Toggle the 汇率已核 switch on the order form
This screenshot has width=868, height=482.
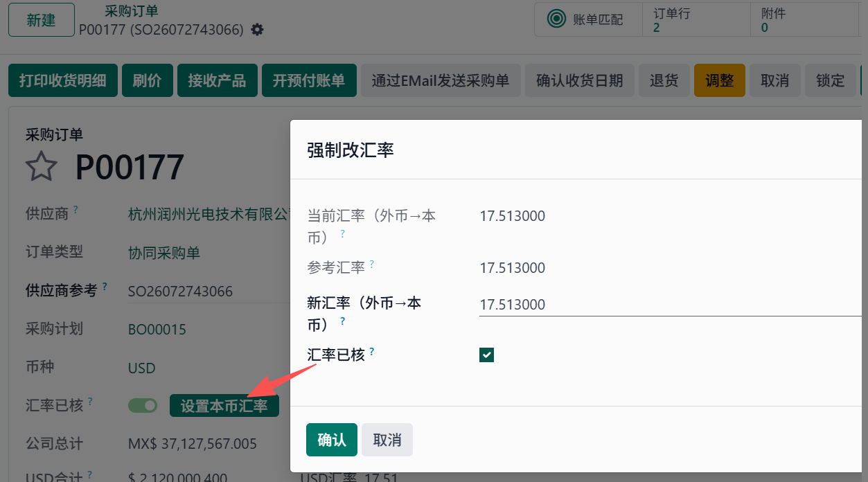(143, 405)
